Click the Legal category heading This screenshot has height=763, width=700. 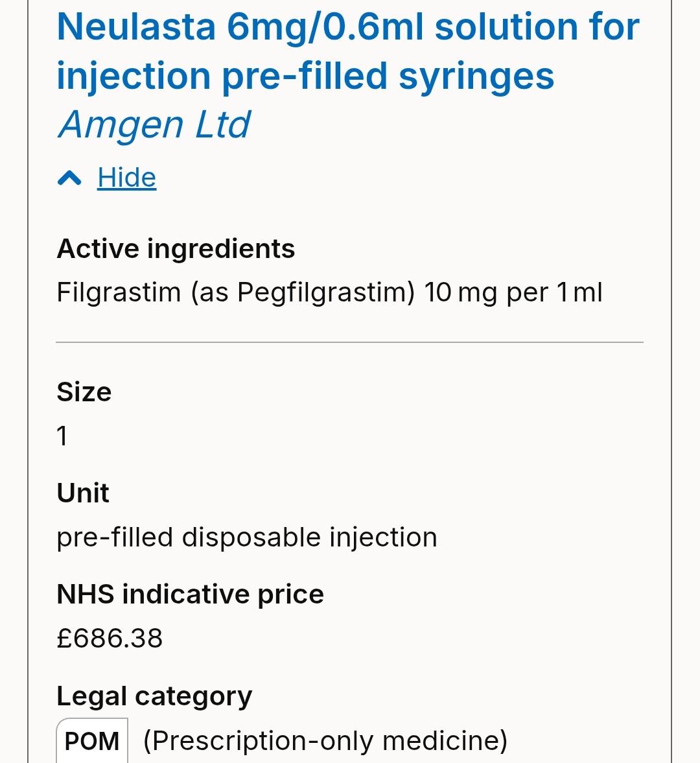click(x=154, y=696)
